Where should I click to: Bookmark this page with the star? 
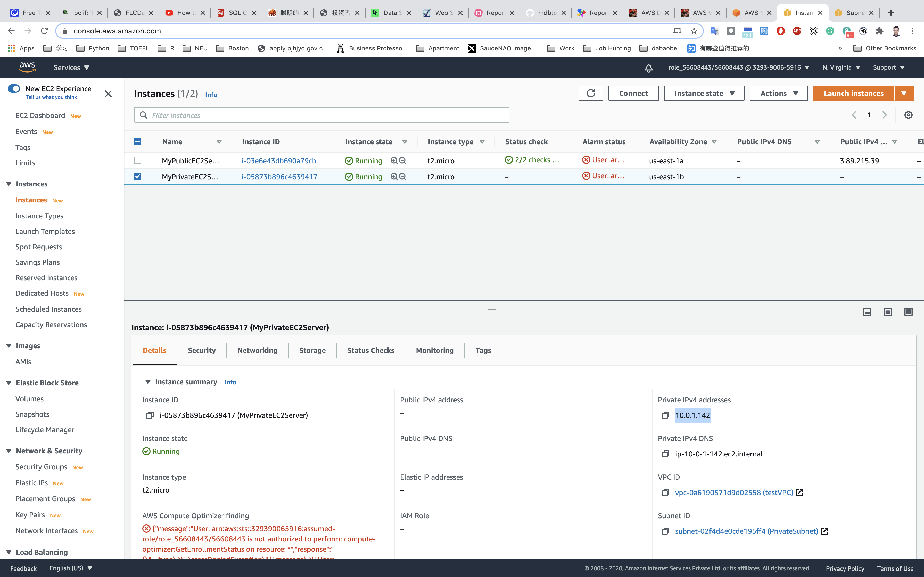click(694, 31)
